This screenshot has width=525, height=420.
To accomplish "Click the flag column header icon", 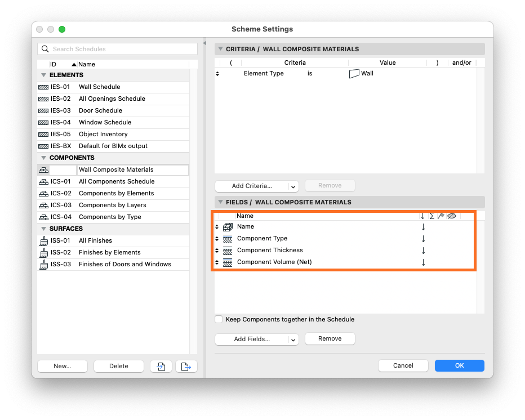I will [x=441, y=216].
